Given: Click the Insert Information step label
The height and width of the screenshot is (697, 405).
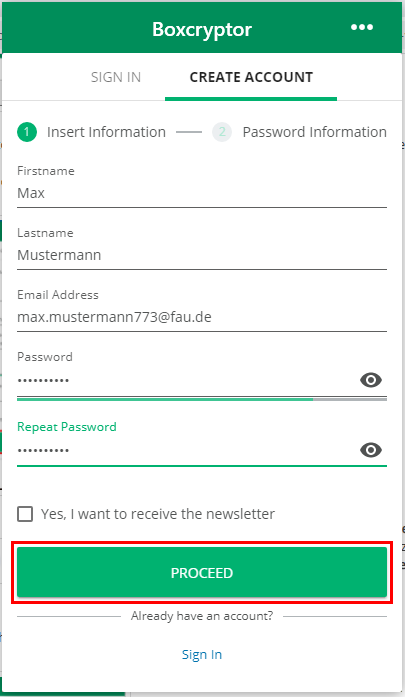Looking at the screenshot, I should 106,132.
